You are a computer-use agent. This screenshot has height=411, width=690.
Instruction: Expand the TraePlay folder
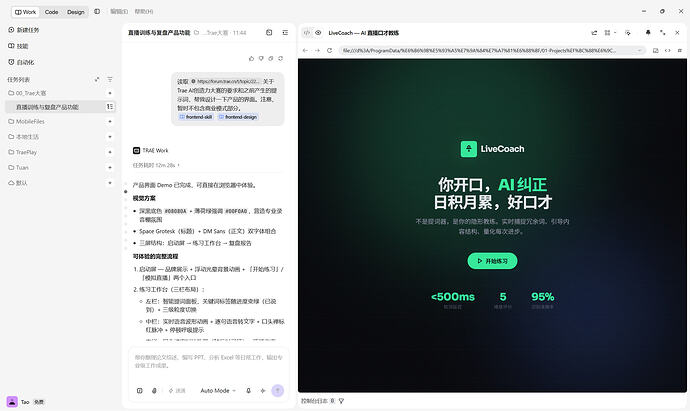(22, 152)
